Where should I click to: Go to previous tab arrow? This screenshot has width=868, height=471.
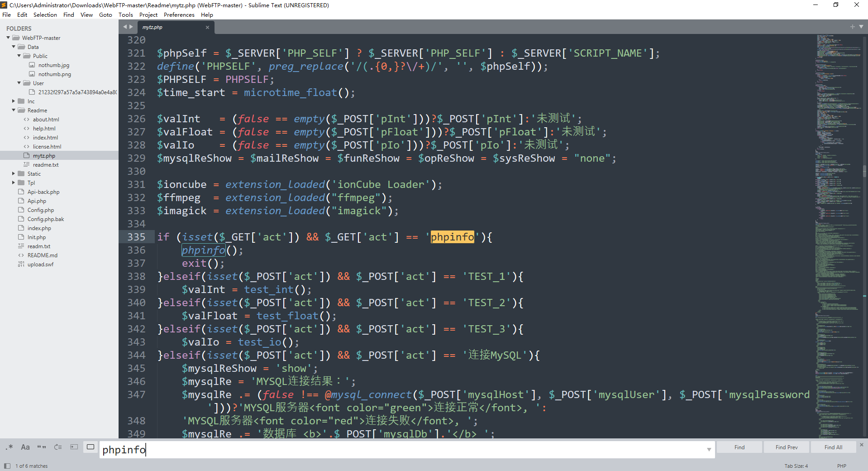click(125, 27)
